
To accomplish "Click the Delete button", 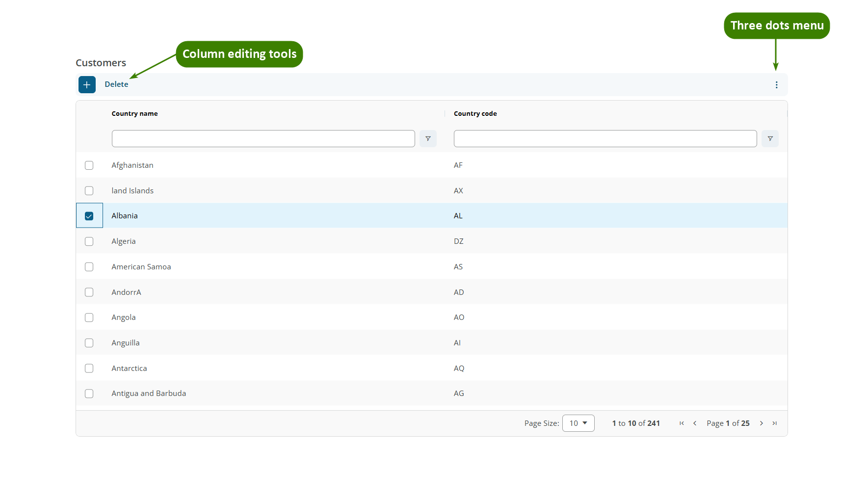I will pyautogui.click(x=117, y=84).
